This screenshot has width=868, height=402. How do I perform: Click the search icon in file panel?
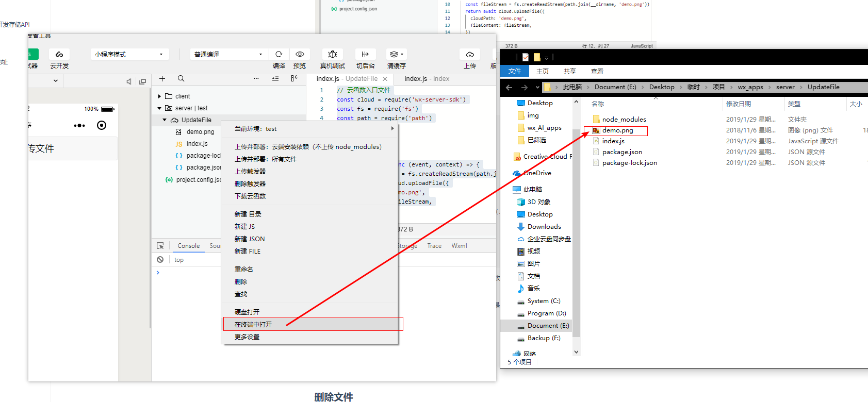(181, 79)
